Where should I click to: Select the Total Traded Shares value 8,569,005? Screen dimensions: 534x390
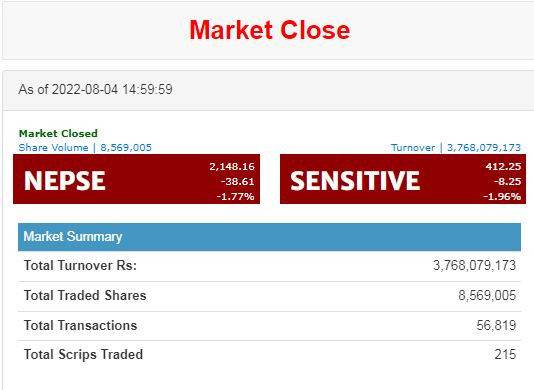point(487,295)
